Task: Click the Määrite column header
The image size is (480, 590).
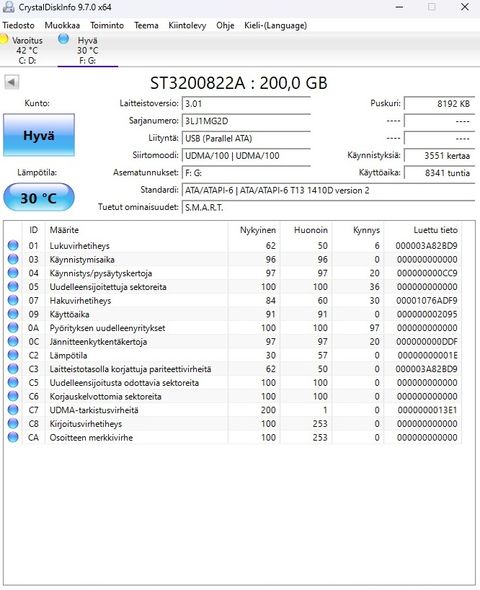Action: tap(64, 230)
